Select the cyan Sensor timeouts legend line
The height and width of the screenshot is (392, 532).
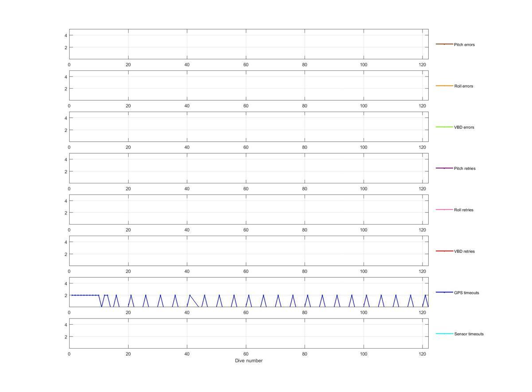click(x=444, y=334)
